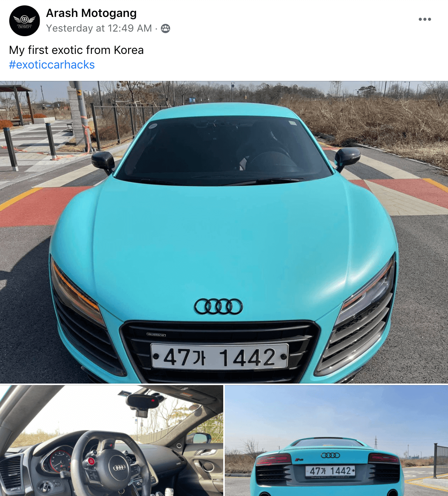Viewport: 448px width, 496px height.
Task: Click the right black side mirror of the Audi
Action: tap(347, 157)
